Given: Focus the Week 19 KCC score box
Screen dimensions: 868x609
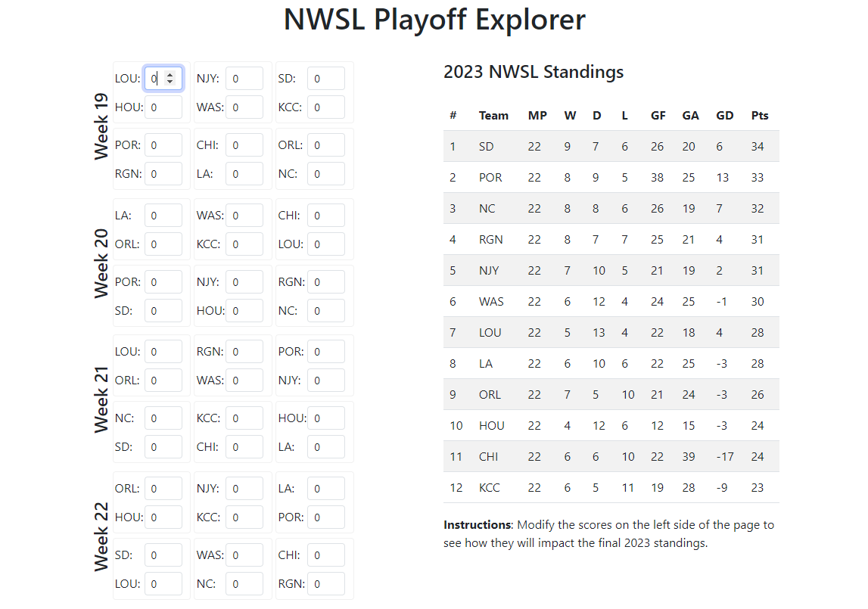Looking at the screenshot, I should tap(326, 107).
